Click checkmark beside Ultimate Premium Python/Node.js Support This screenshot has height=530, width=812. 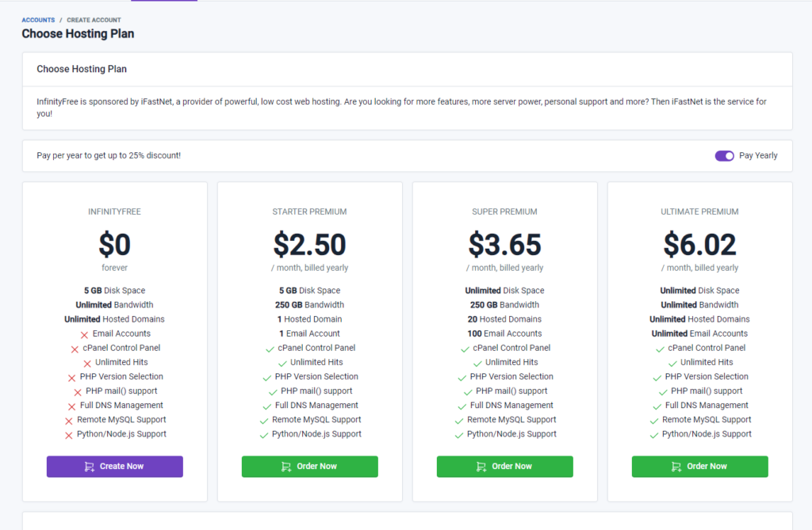(x=654, y=435)
